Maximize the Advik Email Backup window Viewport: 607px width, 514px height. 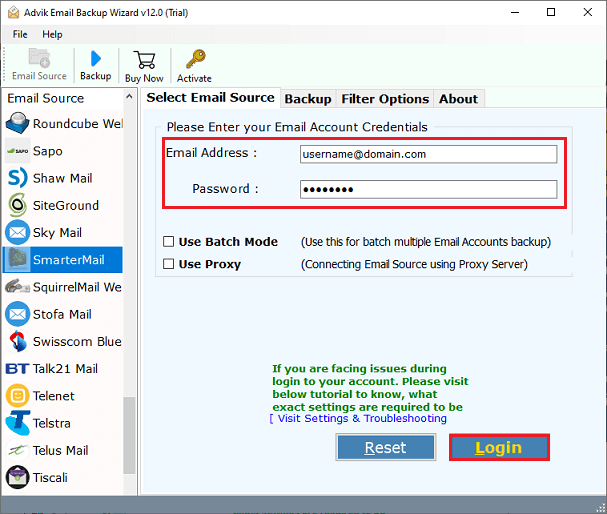click(551, 12)
